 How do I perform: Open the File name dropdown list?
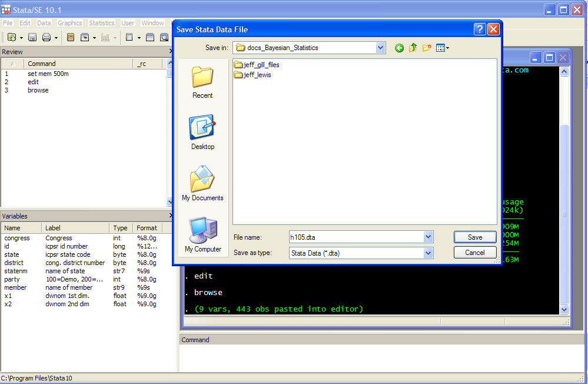tap(428, 237)
